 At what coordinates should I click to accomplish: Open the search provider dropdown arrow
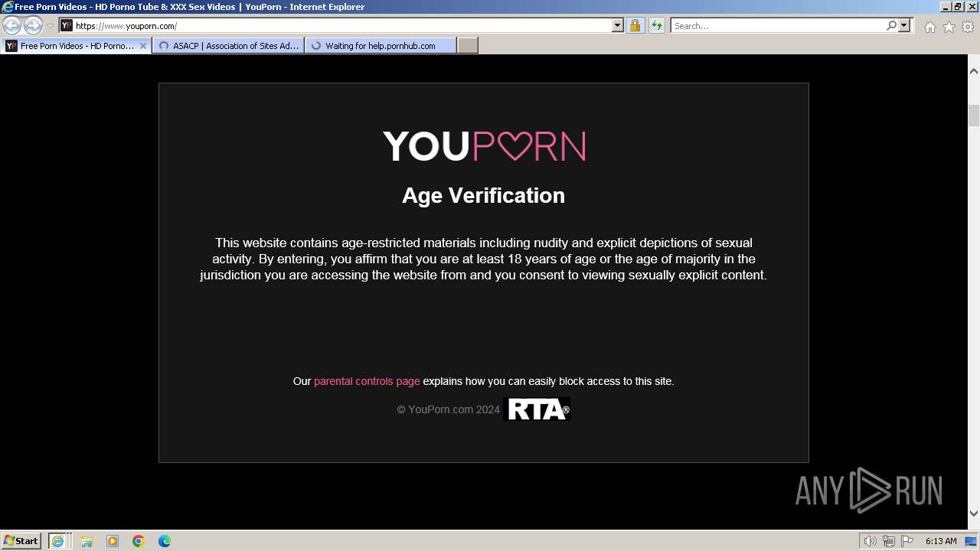point(904,25)
